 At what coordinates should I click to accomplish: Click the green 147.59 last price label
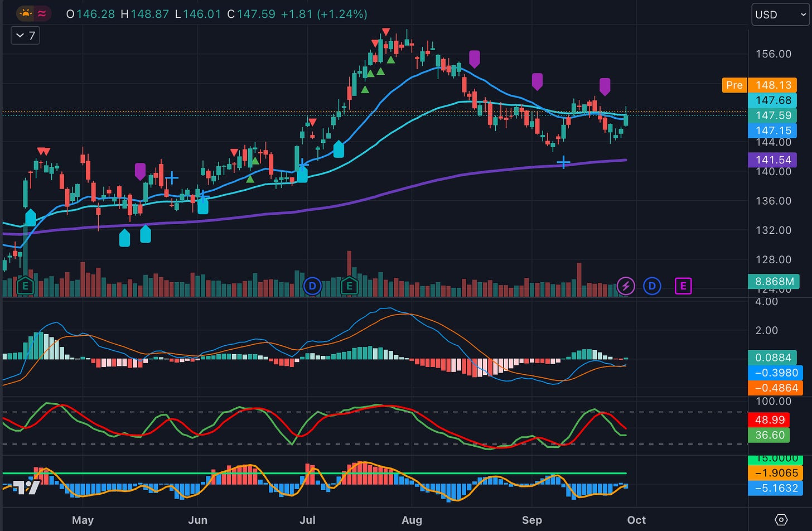(x=772, y=115)
